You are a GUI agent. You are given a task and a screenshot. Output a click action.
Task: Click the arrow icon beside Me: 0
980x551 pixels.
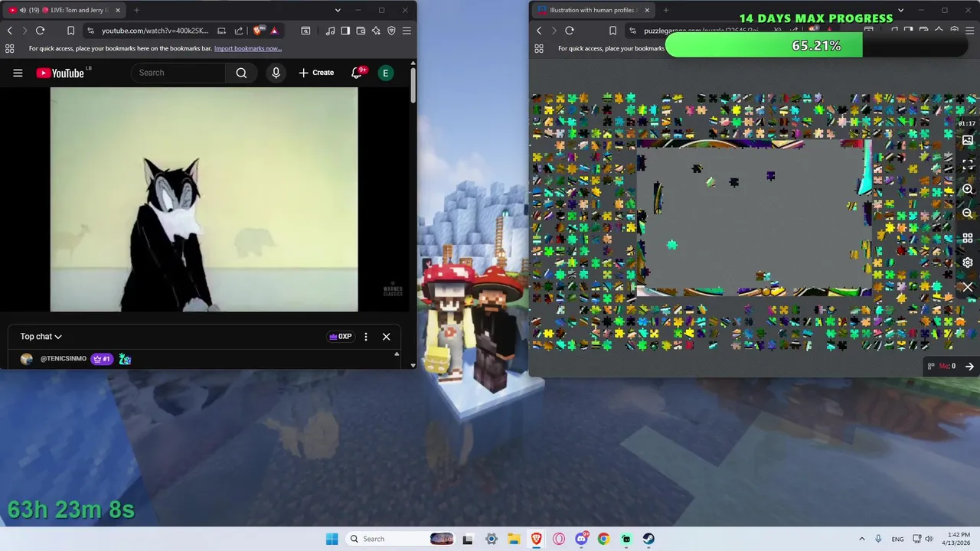coord(969,366)
